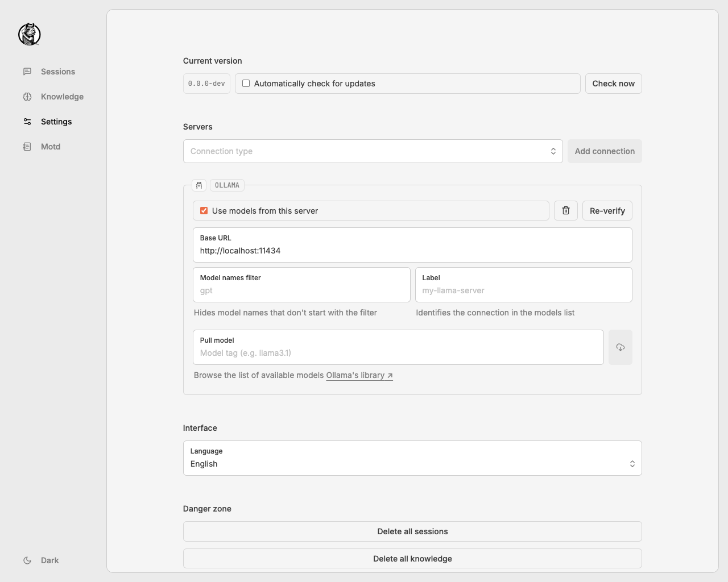Click the Delete all sessions button
Image resolution: width=728 pixels, height=582 pixels.
tap(412, 531)
